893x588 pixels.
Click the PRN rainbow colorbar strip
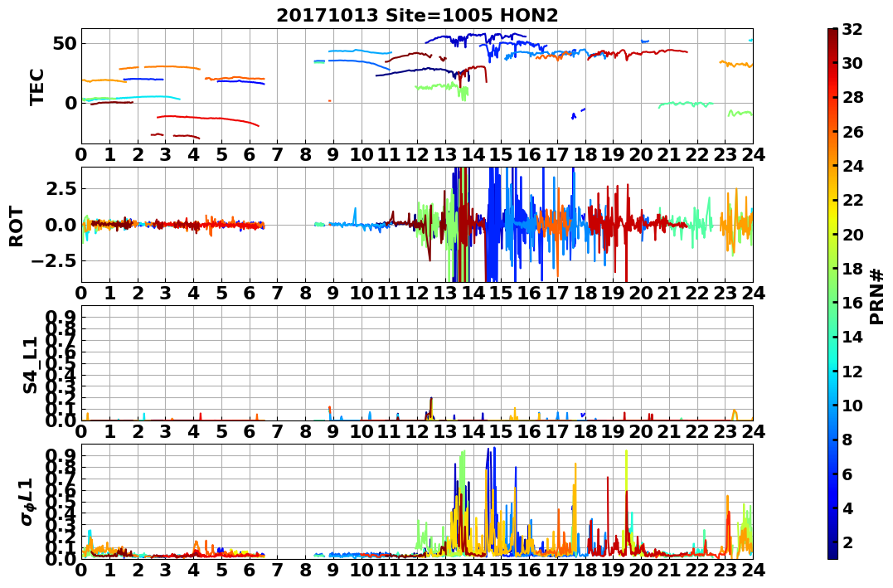point(832,294)
